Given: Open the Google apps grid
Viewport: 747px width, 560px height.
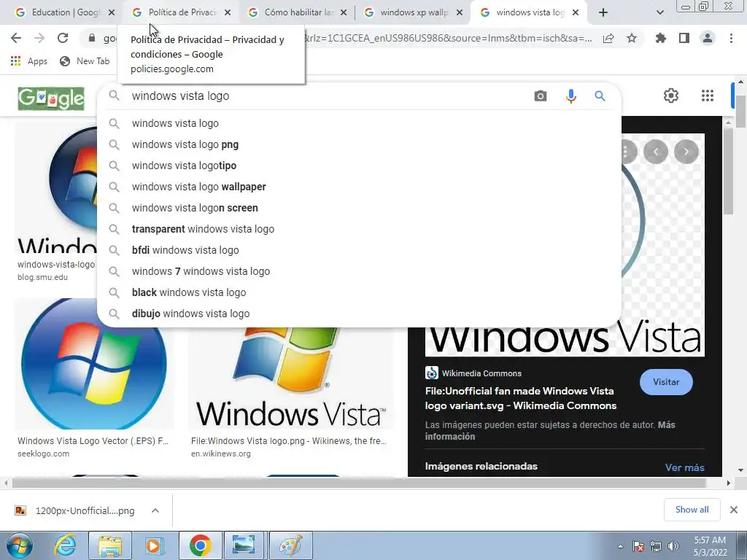Looking at the screenshot, I should tap(708, 96).
